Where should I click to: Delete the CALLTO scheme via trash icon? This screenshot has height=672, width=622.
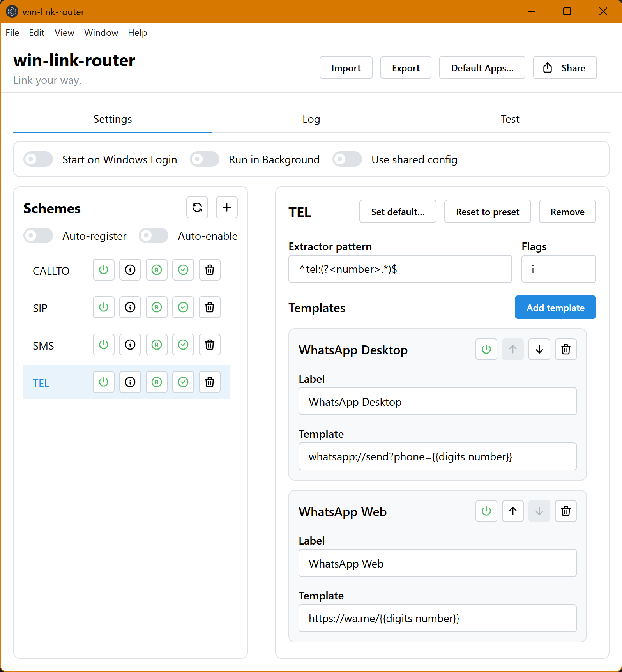210,270
